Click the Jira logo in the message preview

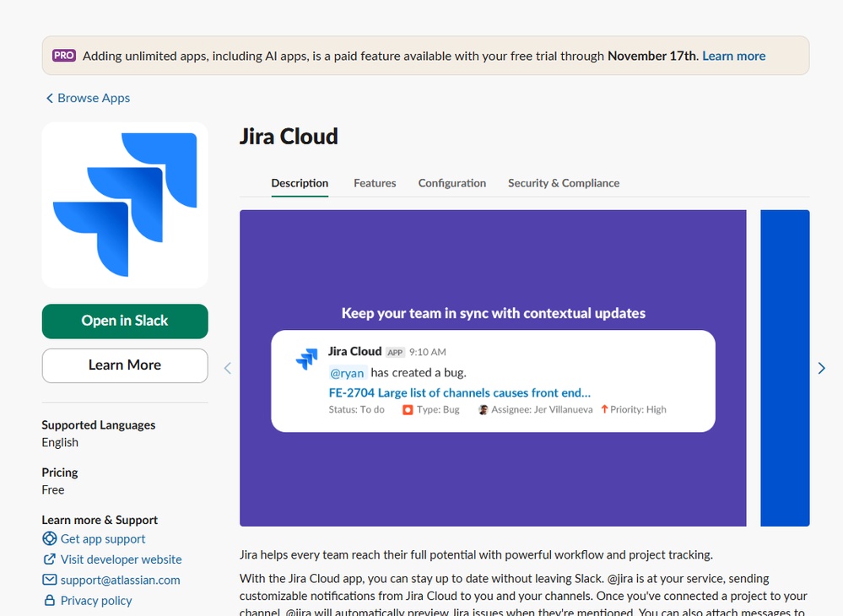click(307, 359)
